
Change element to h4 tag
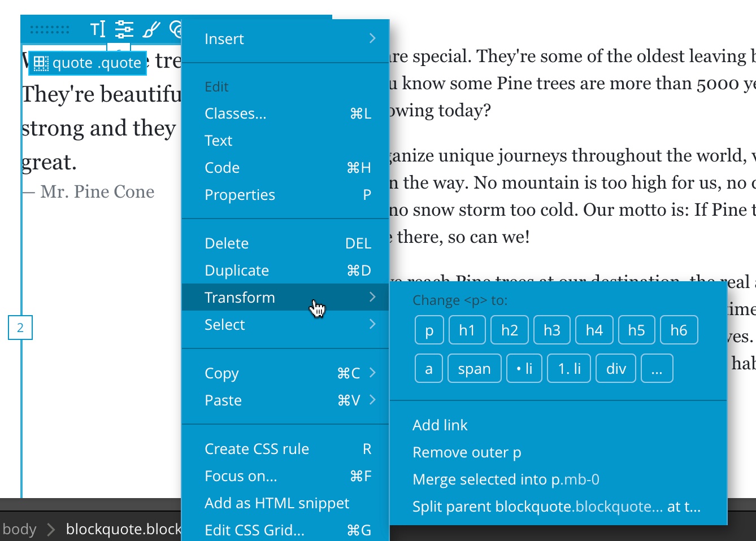594,330
